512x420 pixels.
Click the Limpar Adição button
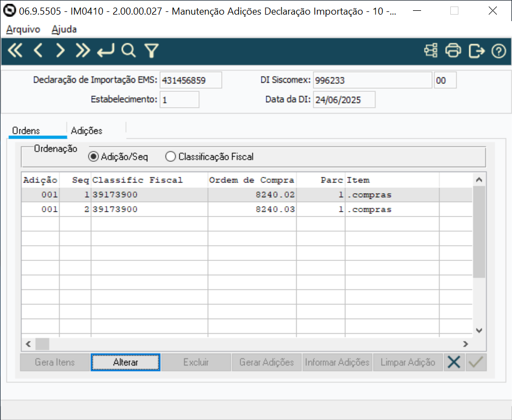(408, 362)
